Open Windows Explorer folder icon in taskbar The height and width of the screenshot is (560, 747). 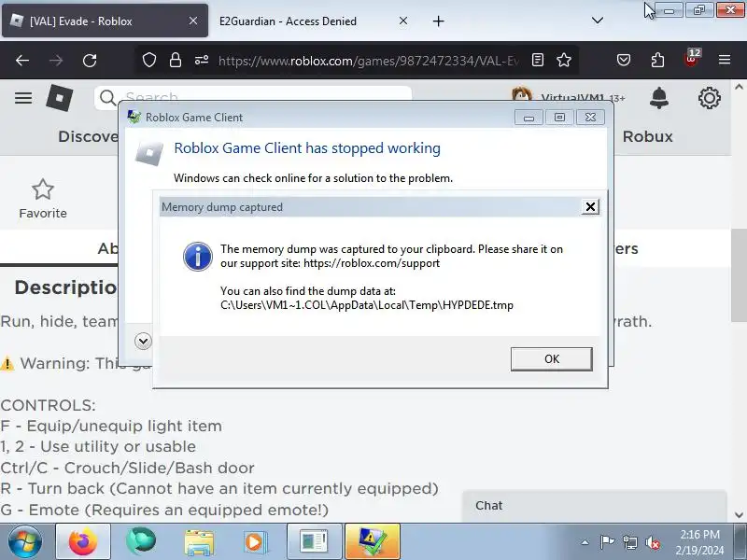(199, 542)
